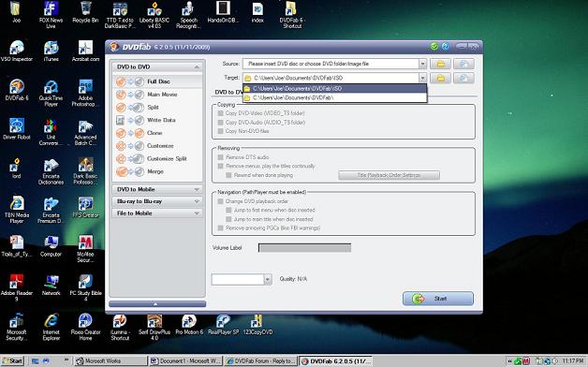Enable Remove annoying PGCs checkbox

pyautogui.click(x=221, y=228)
